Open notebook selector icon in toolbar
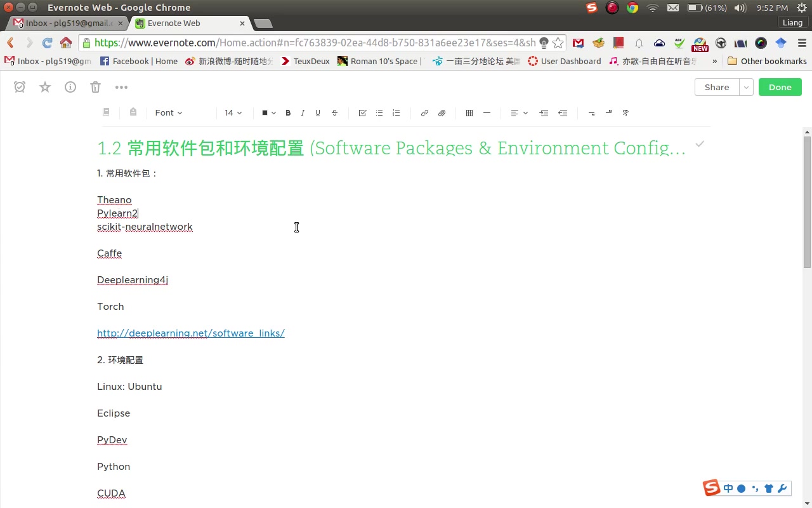This screenshot has width=812, height=508. point(106,112)
